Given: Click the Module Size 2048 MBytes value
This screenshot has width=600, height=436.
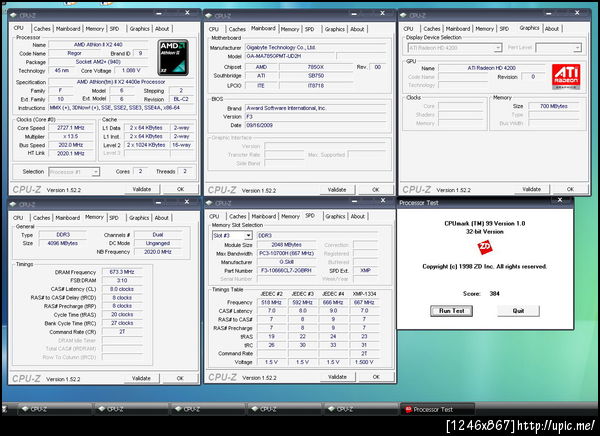Looking at the screenshot, I should point(287,245).
